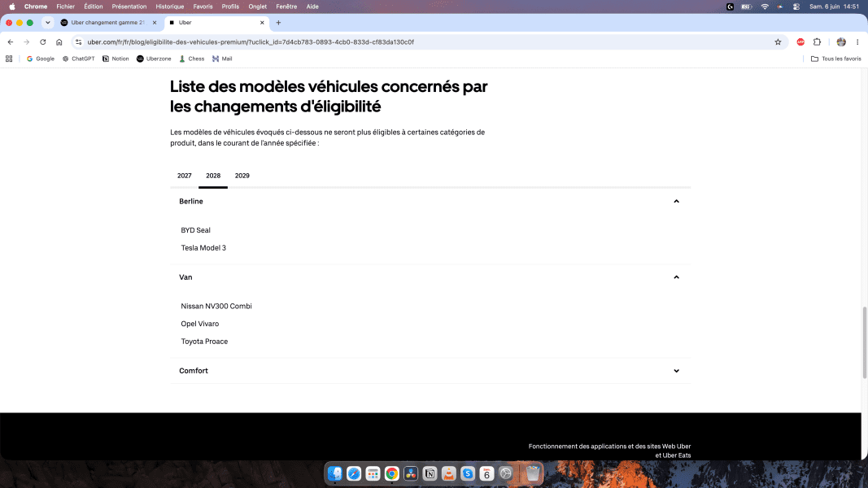
Task: Open the footer link about Uber apps
Action: click(609, 451)
